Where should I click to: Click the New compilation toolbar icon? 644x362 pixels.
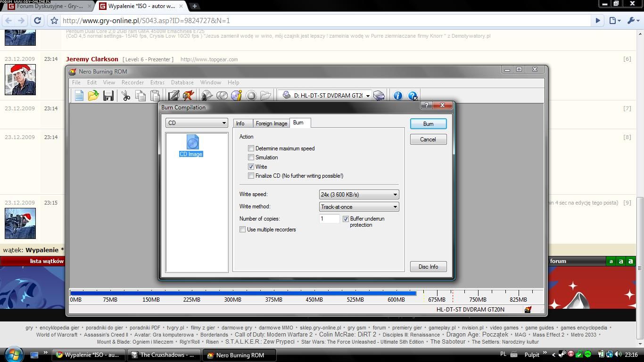[79, 96]
